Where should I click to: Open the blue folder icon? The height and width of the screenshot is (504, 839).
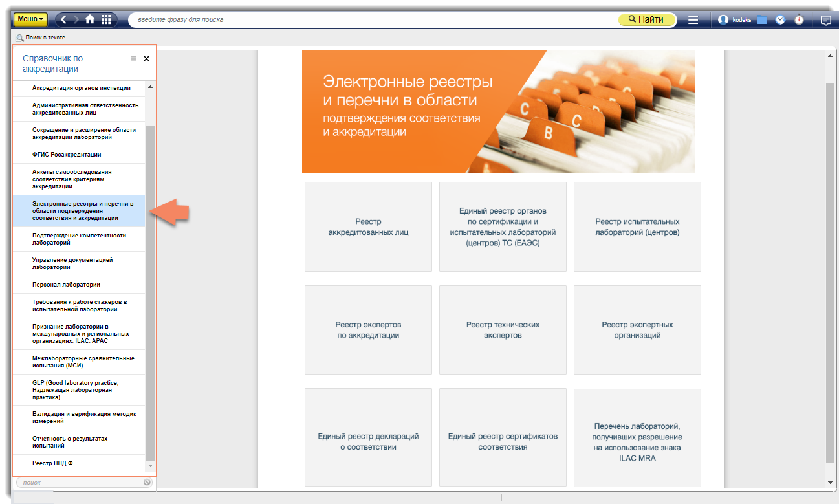tap(762, 20)
